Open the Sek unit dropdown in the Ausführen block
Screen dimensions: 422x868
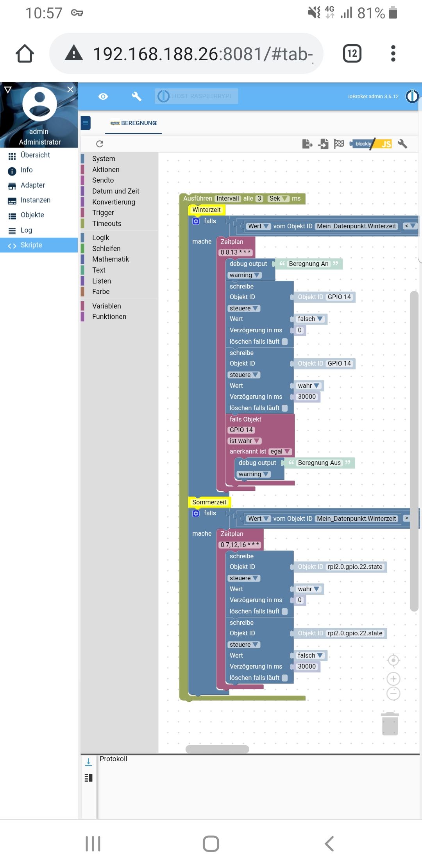278,199
